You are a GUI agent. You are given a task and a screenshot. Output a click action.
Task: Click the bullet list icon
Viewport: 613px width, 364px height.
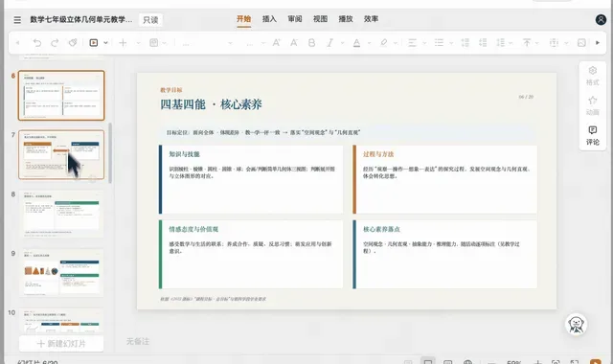439,42
